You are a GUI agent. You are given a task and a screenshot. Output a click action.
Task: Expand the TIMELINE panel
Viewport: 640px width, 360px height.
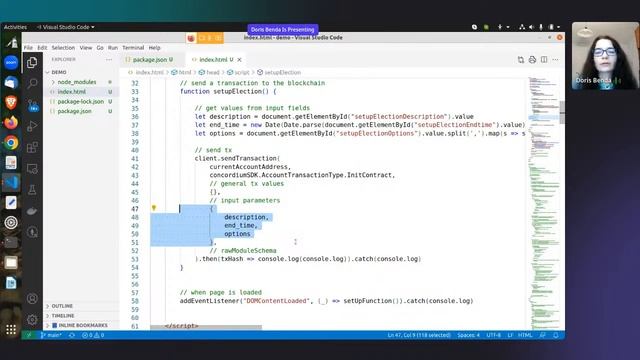pyautogui.click(x=63, y=316)
